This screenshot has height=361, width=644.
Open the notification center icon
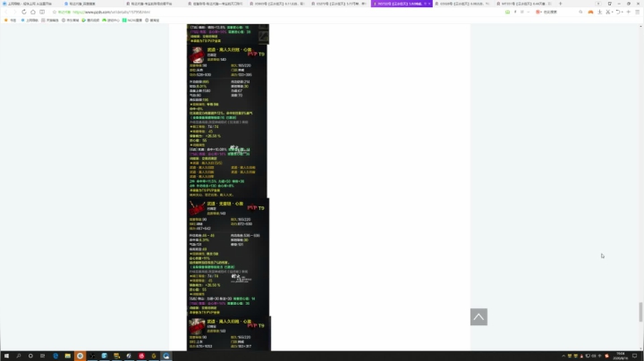(634, 356)
